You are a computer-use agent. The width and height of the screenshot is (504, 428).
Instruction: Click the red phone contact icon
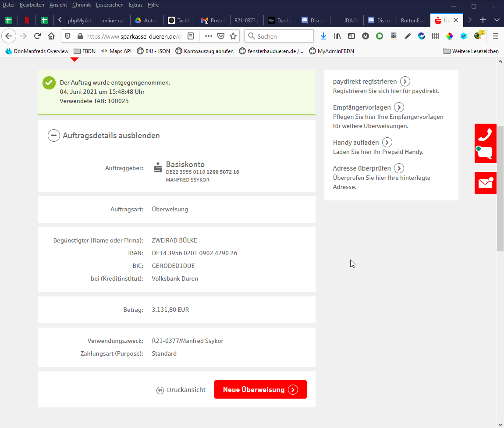tap(485, 133)
